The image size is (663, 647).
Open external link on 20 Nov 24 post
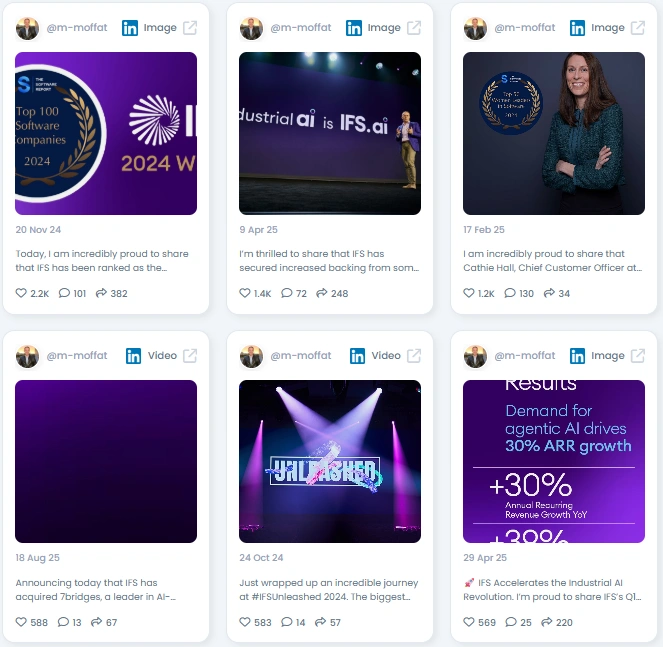point(190,28)
